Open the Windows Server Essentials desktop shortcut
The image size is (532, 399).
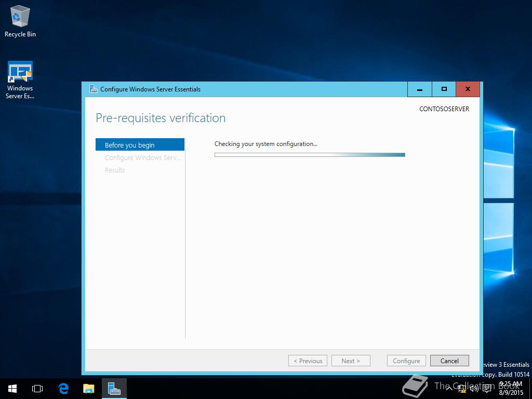pos(20,80)
